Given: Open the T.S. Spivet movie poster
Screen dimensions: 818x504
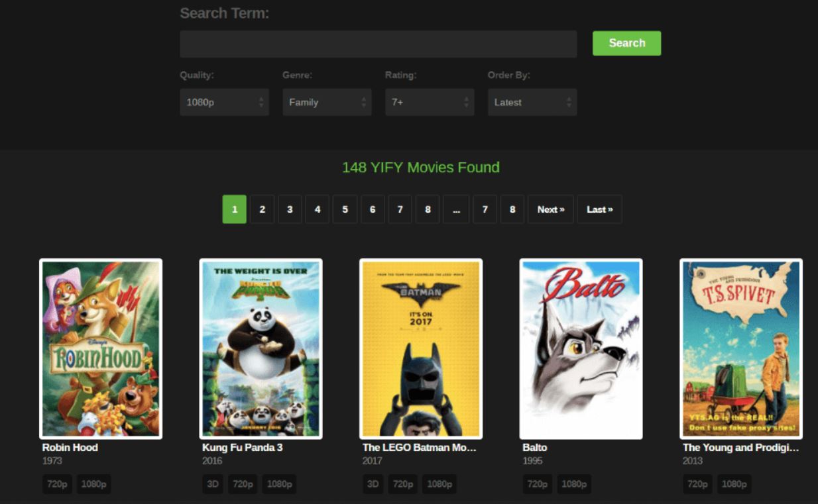Looking at the screenshot, I should (741, 348).
